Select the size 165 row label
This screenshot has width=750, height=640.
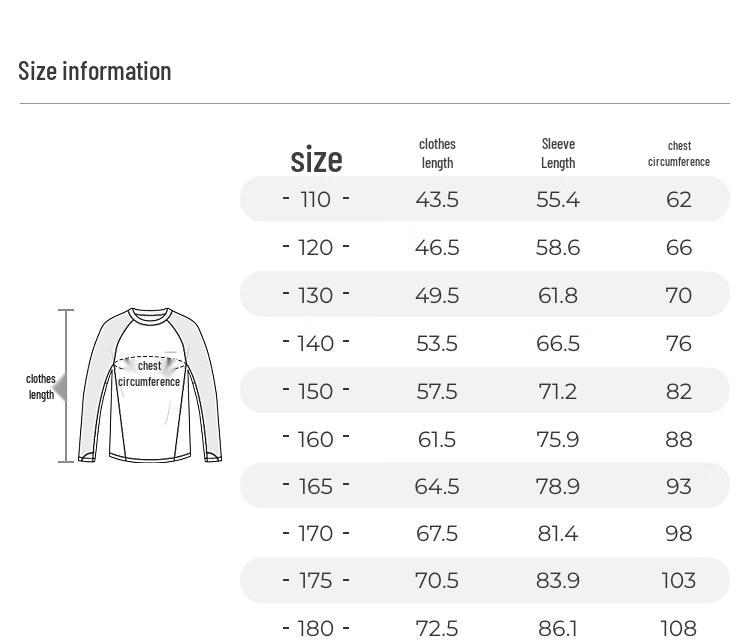(316, 486)
